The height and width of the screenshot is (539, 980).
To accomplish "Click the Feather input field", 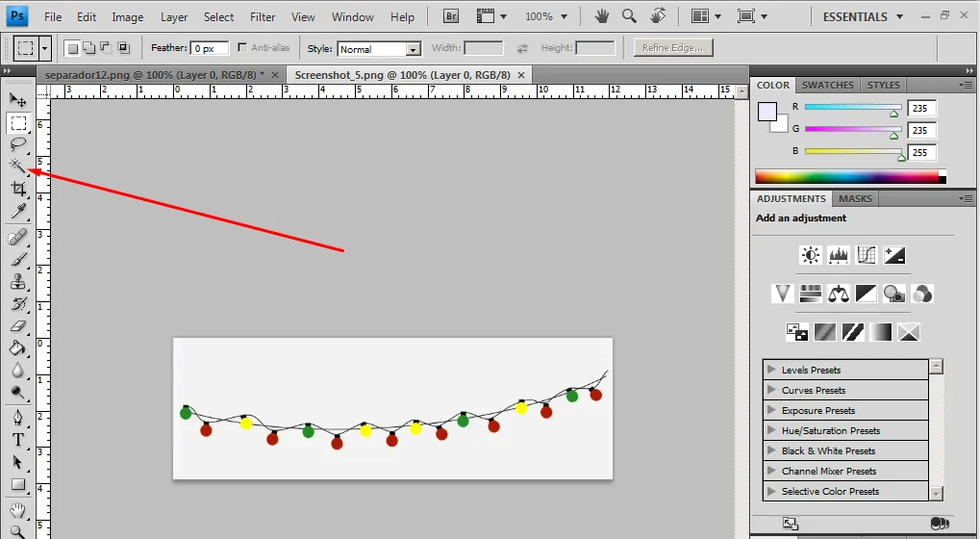I will click(211, 48).
